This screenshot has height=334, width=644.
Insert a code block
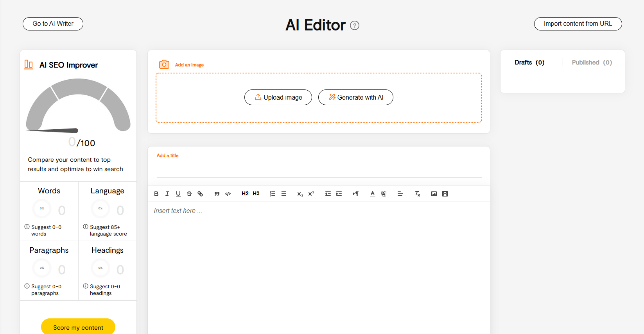[x=228, y=194]
